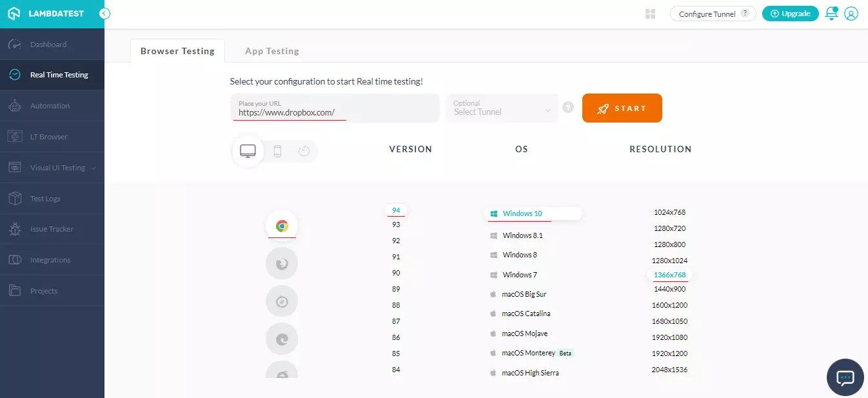Open Automation from the sidebar

50,106
